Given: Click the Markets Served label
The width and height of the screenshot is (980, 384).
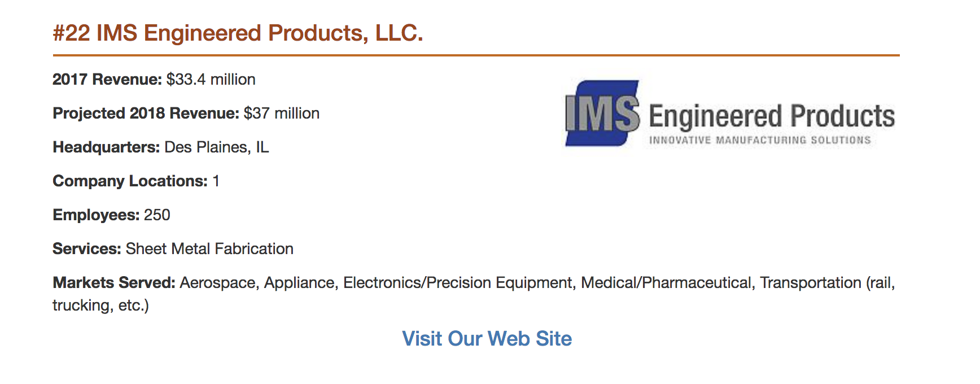Looking at the screenshot, I should pos(114,282).
